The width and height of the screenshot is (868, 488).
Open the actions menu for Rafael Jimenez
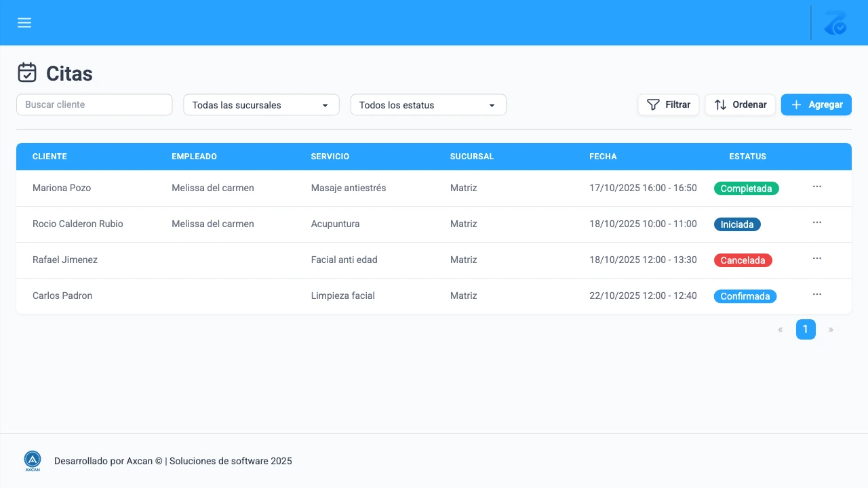click(817, 260)
